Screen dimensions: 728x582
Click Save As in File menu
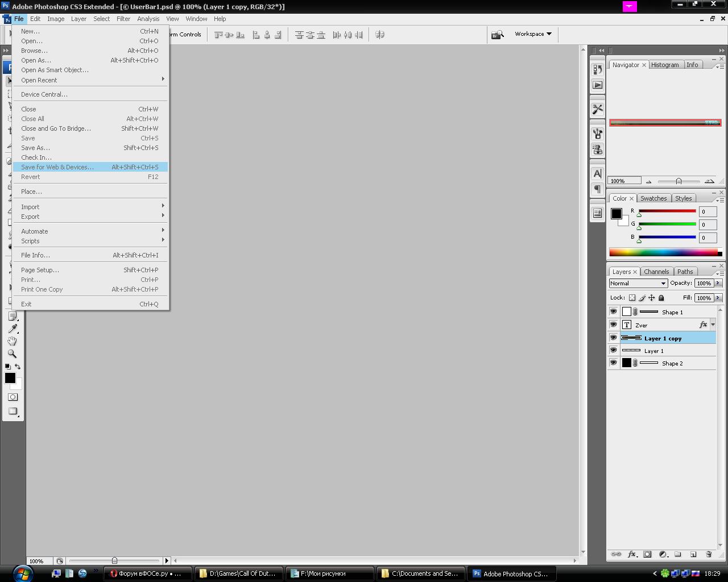(35, 148)
